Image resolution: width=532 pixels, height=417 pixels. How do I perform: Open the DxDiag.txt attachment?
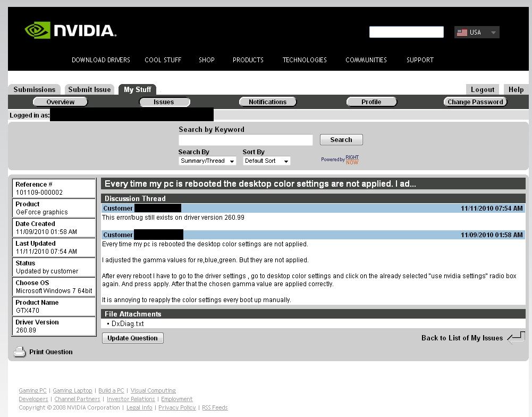128,323
